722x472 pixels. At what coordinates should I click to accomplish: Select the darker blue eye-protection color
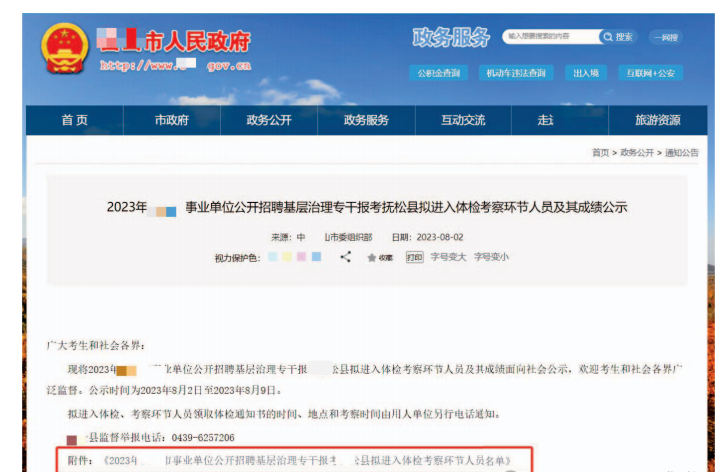[316, 257]
